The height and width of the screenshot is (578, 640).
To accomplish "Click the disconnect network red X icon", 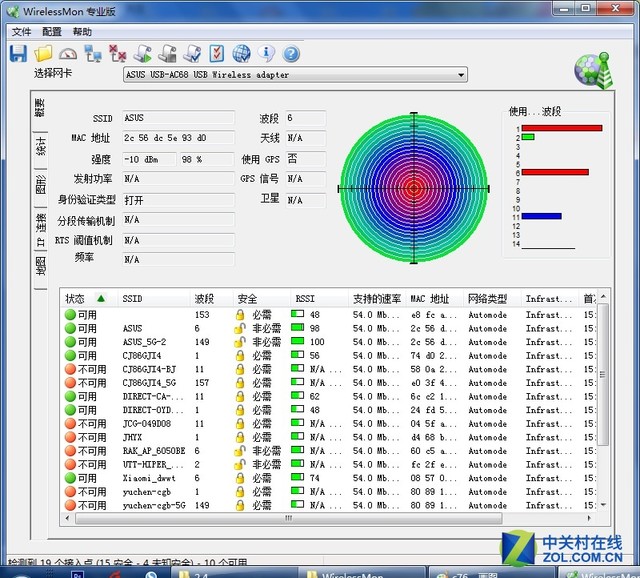I will pos(118,53).
